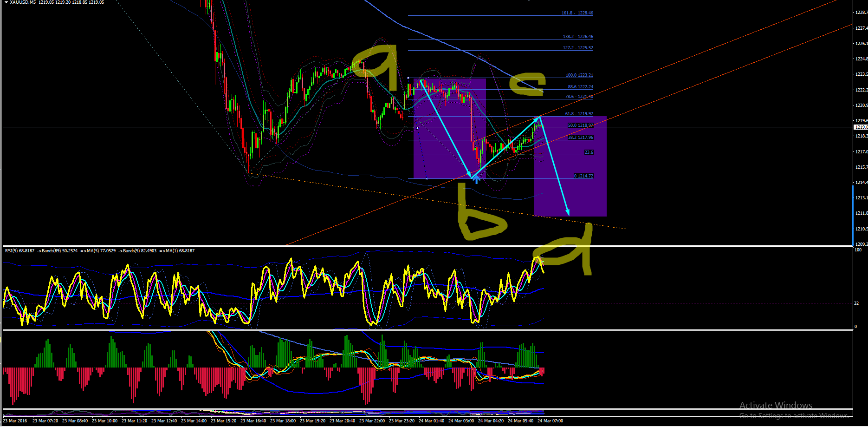This screenshot has height=427, width=868.
Task: Click the 1211.8 price on the price axis
Action: point(861,213)
